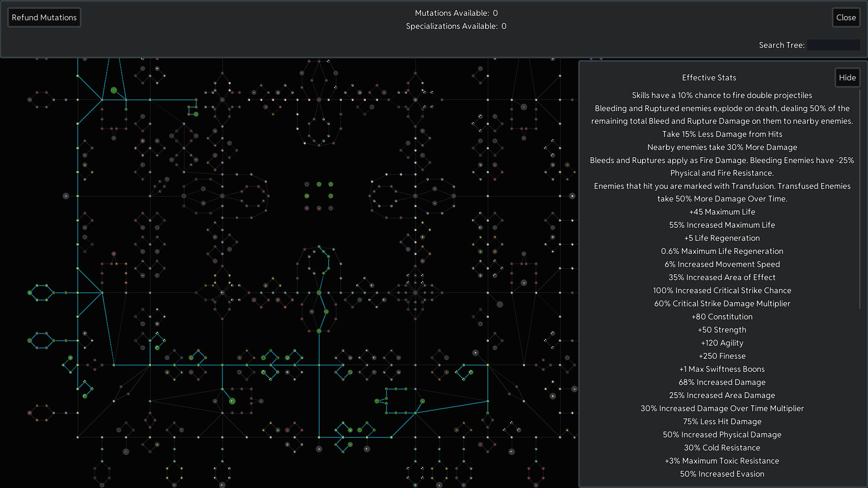Screen dimensions: 868x488
Task: Close the mutation tree screen
Action: pyautogui.click(x=846, y=17)
